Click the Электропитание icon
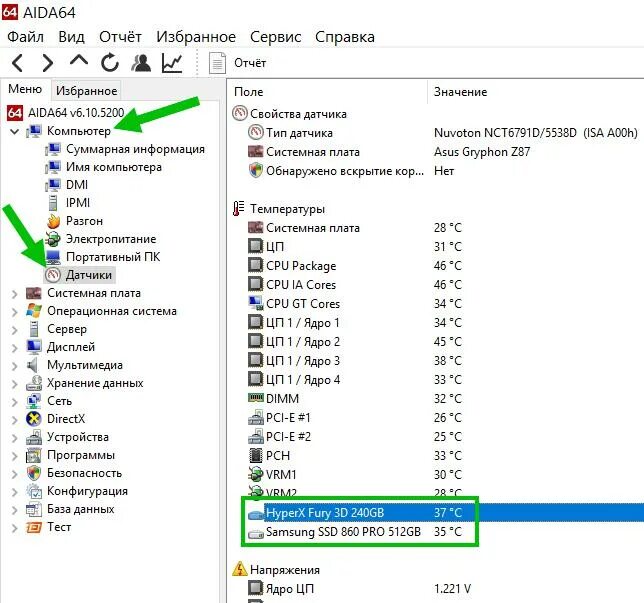644x603 pixels. tap(53, 239)
